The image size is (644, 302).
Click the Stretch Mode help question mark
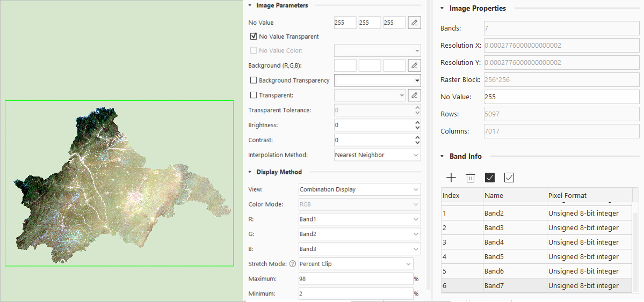coord(293,264)
